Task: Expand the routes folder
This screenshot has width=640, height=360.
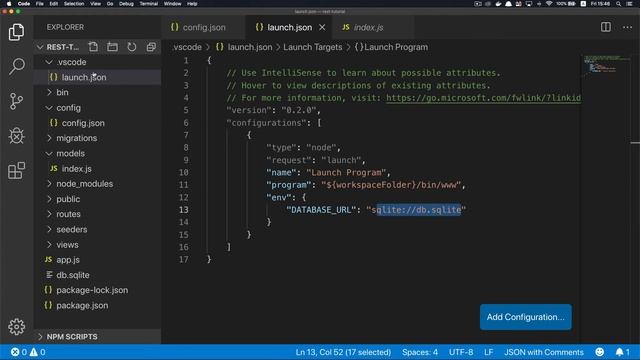Action: click(x=49, y=214)
